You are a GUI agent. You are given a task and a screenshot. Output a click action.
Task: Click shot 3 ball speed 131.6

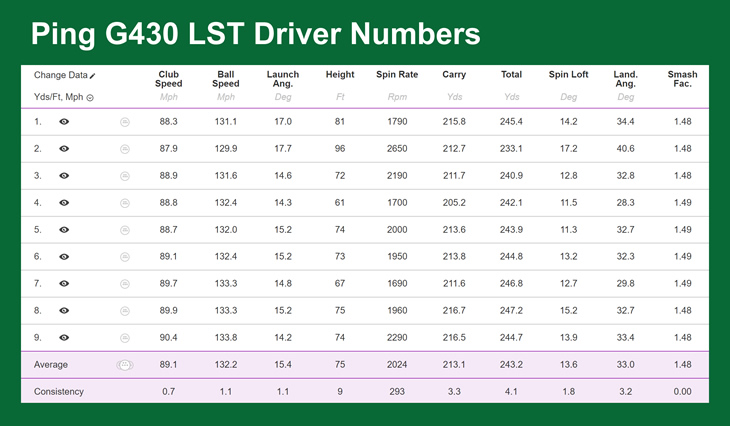[226, 176]
